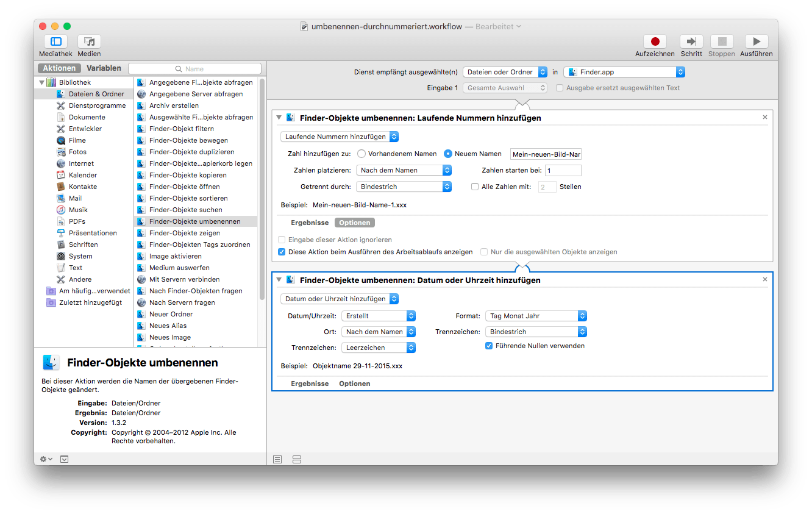This screenshot has height=514, width=812.
Task: Show the workflow log view
Action: (x=277, y=459)
